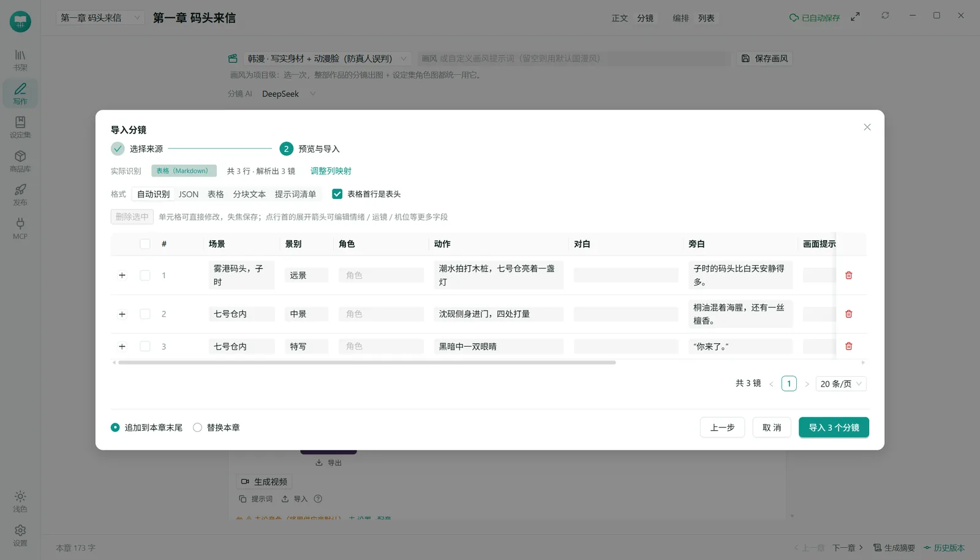980x560 pixels.
Task: Select the 自动识别 format tab
Action: (153, 194)
